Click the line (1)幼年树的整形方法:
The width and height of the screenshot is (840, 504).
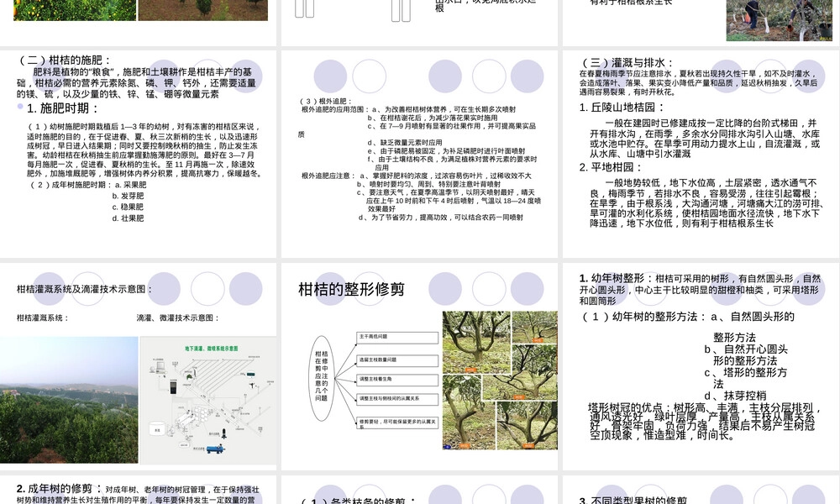coord(644,317)
